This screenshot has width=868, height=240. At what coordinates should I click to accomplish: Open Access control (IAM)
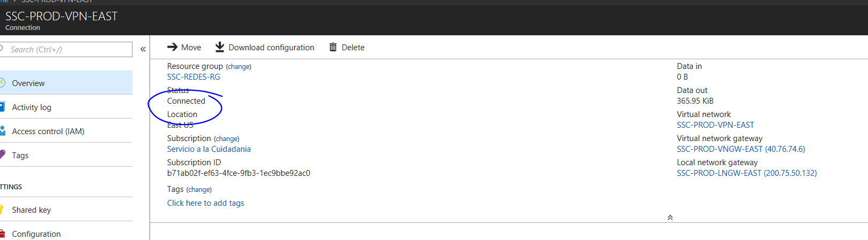point(66,131)
